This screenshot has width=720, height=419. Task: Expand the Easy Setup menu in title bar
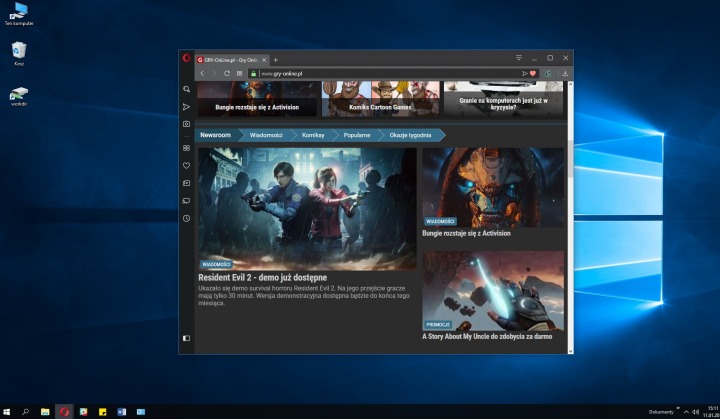point(519,59)
